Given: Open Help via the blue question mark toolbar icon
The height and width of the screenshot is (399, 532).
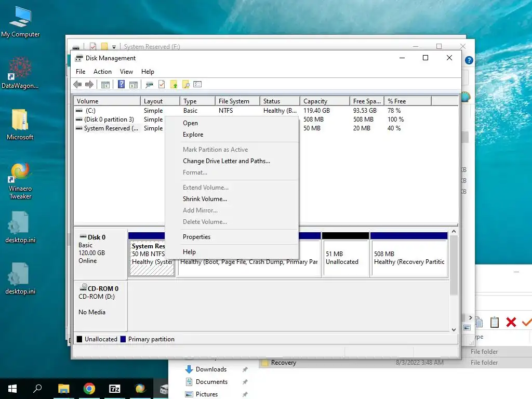Looking at the screenshot, I should click(121, 84).
